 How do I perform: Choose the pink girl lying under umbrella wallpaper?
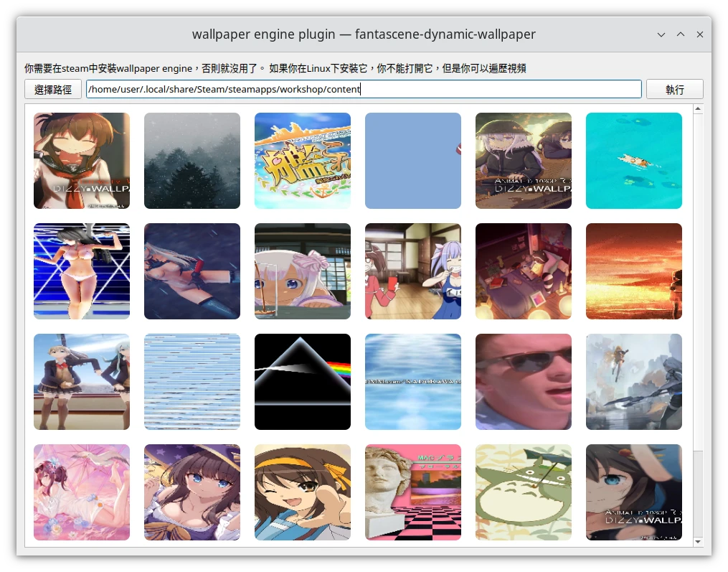coord(82,492)
